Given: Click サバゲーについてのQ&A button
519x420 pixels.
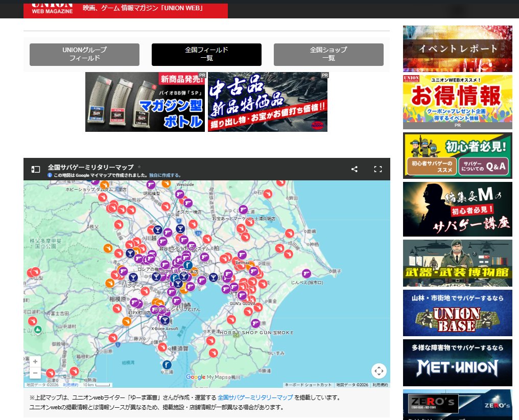Looking at the screenshot, I should (483, 166).
